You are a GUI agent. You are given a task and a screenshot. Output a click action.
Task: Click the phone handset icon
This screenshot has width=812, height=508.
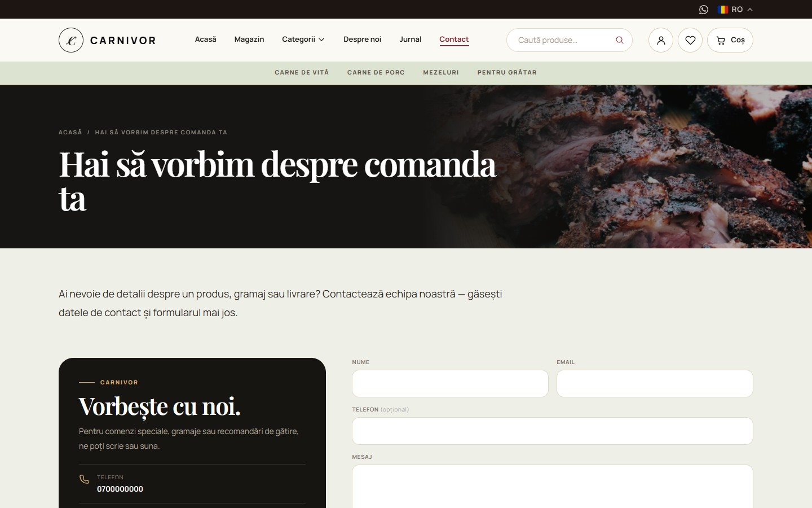pyautogui.click(x=84, y=479)
